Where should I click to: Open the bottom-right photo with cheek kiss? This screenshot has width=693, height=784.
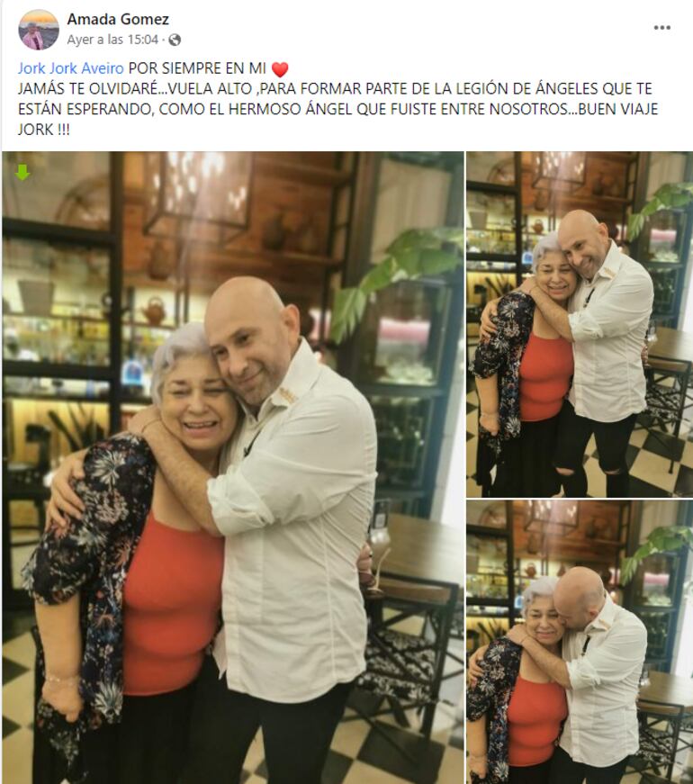click(x=580, y=642)
